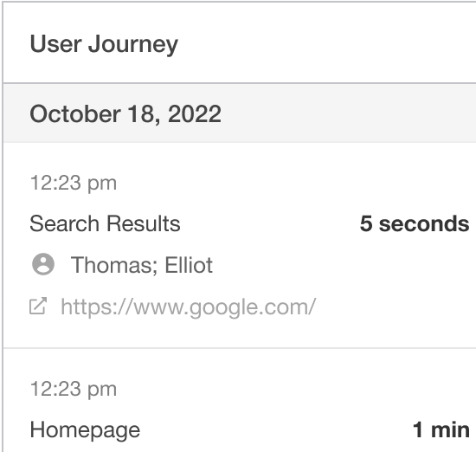Click the word Results in the page title
The height and width of the screenshot is (452, 476).
144,223
